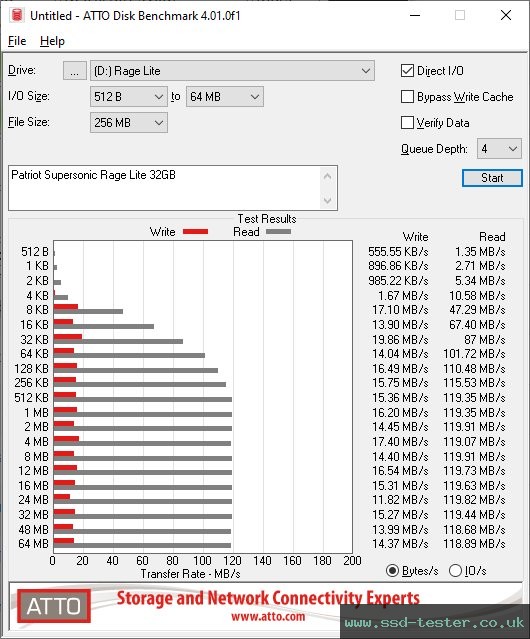Click the 87 MB/s read value
This screenshot has height=639, width=530.
485,339
